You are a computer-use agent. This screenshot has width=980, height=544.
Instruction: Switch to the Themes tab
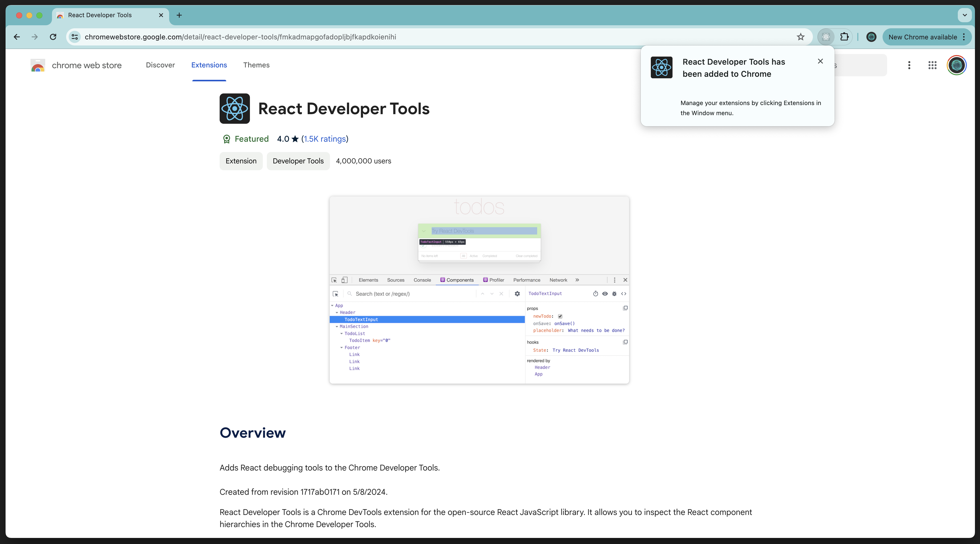tap(256, 65)
